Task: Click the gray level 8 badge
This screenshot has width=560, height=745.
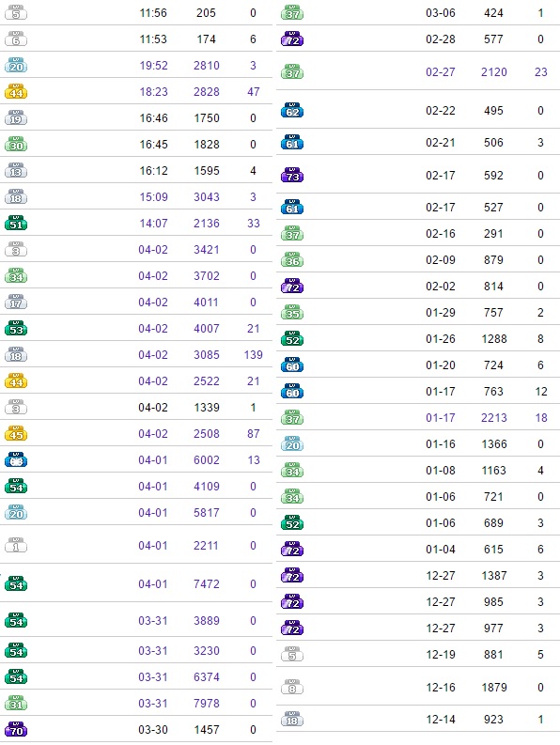Action: pyautogui.click(x=292, y=687)
